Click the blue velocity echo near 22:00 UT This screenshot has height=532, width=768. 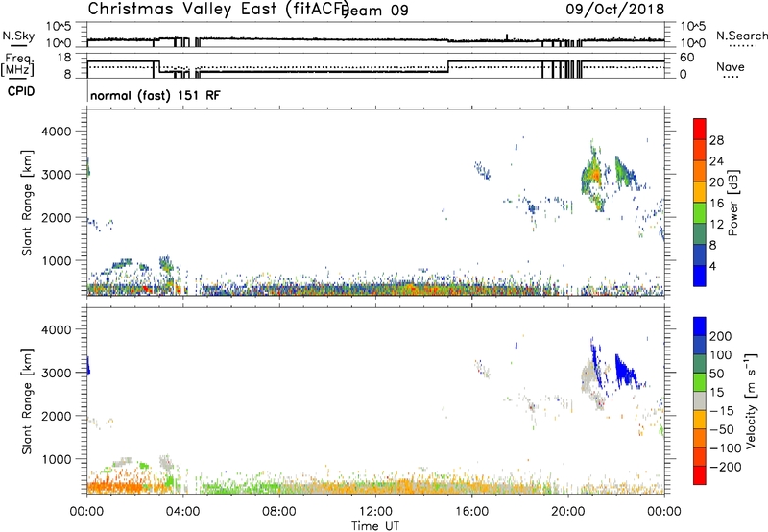[624, 372]
